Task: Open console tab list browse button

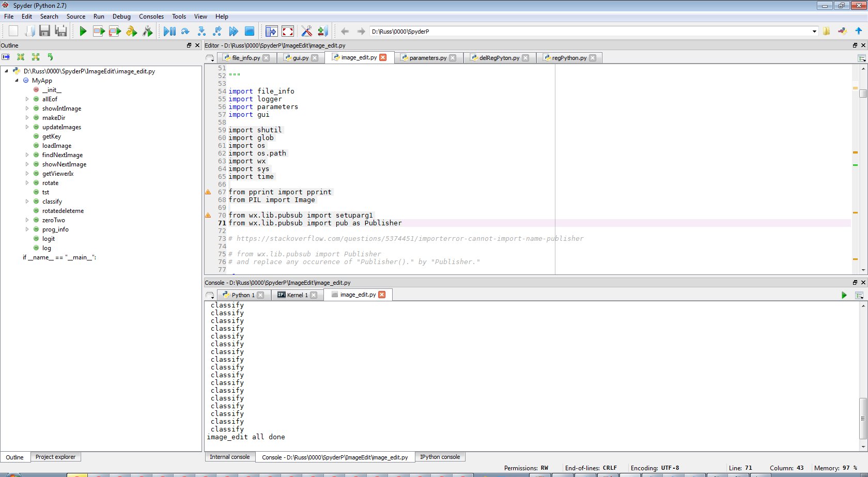Action: [210, 295]
